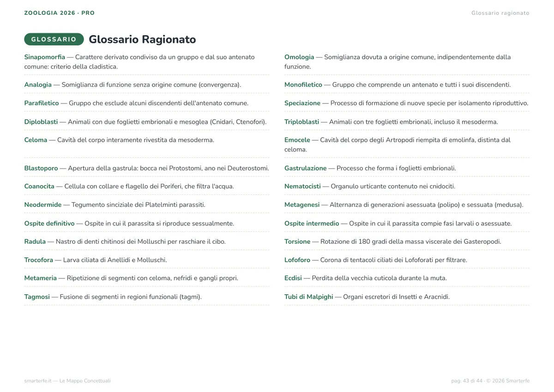The width and height of the screenshot is (554, 392).
Task: Select the Tubi di Malpighi term
Action: pos(309,297)
